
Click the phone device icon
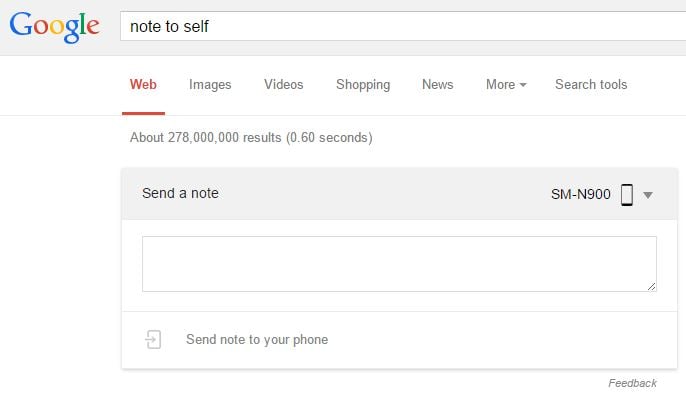(627, 195)
